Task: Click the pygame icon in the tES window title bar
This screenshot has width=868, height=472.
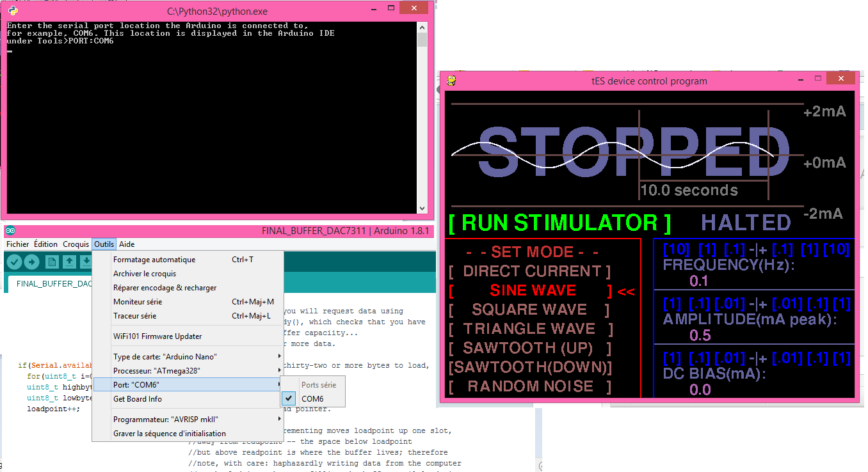Action: click(451, 81)
